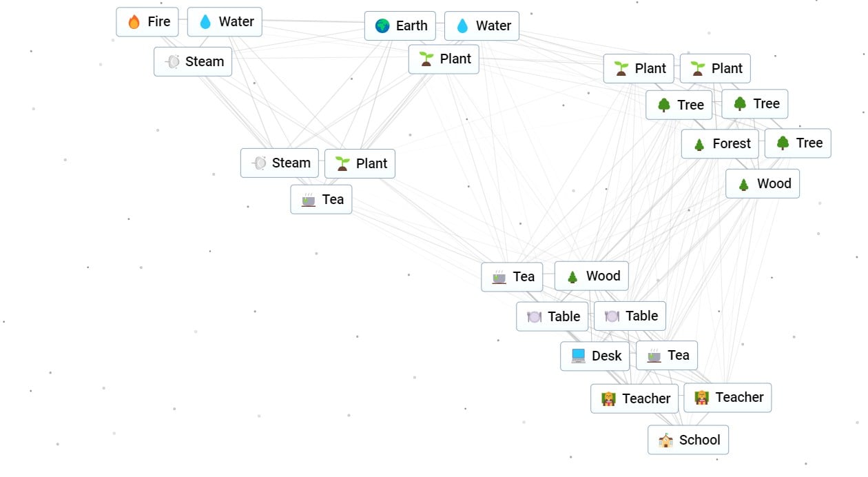The image size is (868, 477).
Task: Pick the Wood tile directly below Forest
Action: 762,184
